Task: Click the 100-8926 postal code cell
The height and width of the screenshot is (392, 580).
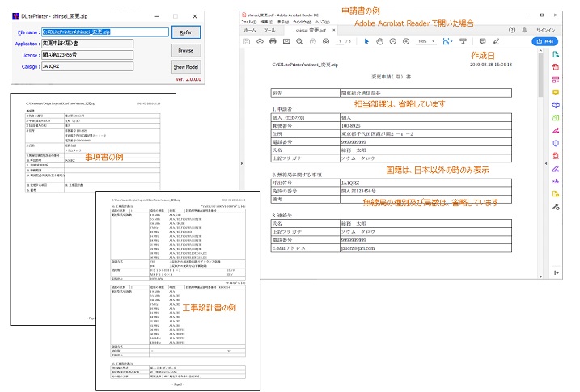Action: click(x=425, y=126)
